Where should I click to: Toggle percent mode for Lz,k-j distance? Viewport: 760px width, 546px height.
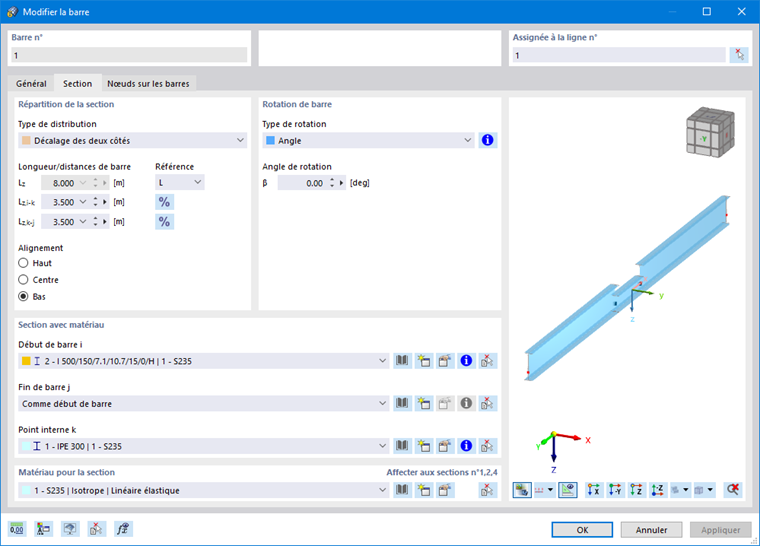tap(164, 222)
